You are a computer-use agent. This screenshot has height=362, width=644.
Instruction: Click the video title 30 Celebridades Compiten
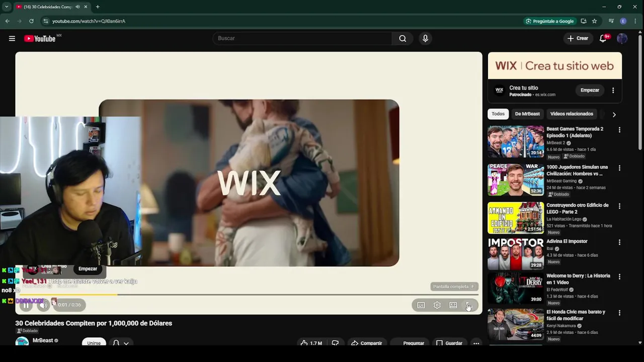pos(94,323)
